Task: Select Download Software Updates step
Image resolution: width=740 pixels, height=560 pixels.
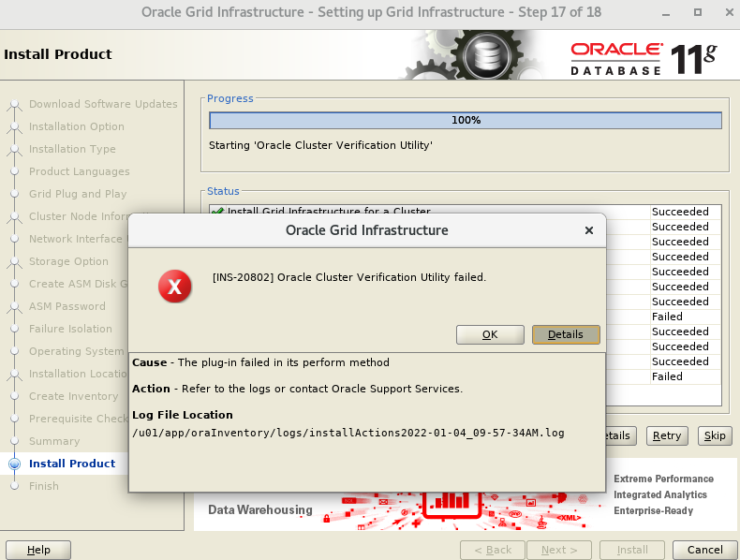Action: click(x=102, y=104)
